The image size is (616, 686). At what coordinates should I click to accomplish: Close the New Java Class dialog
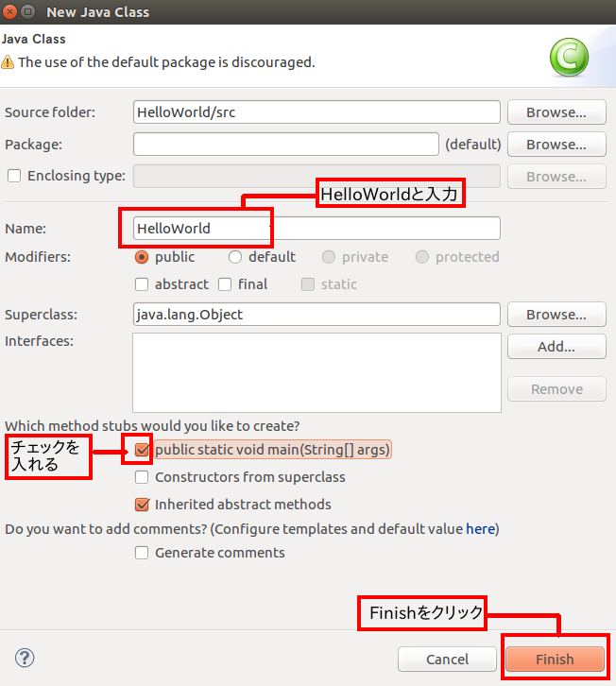point(9,12)
